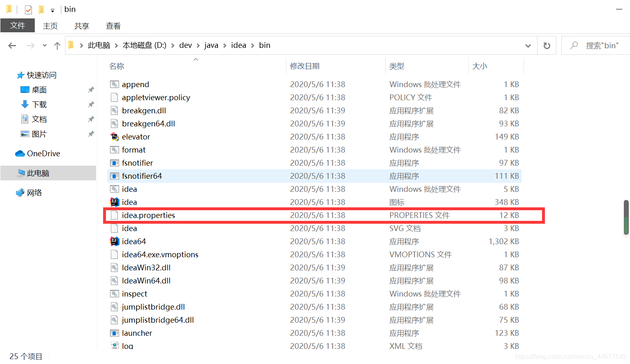Navigate to 此电脑 in the address bar
Screen dimensions: 630x364
[99, 45]
